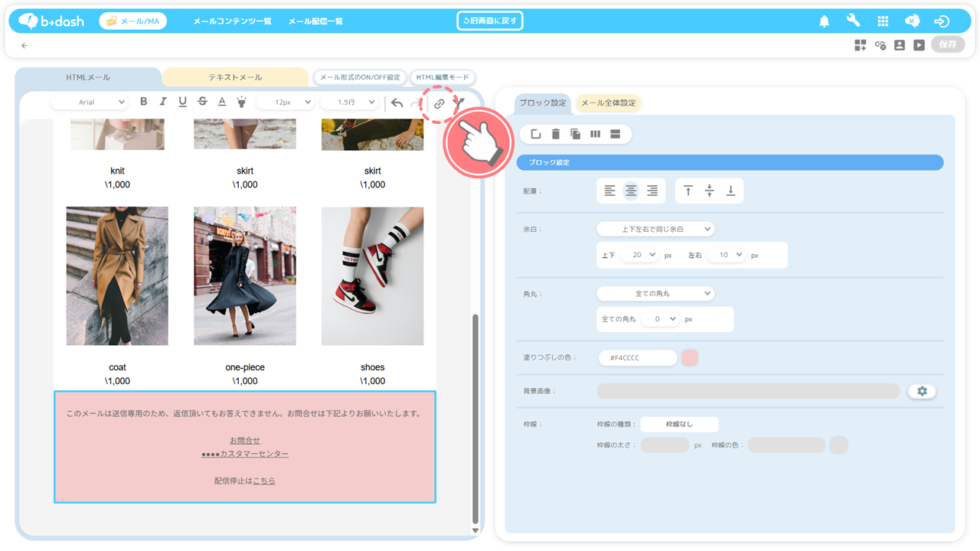Duplicate the block using the copy icon
980x551 pixels.
[x=575, y=135]
